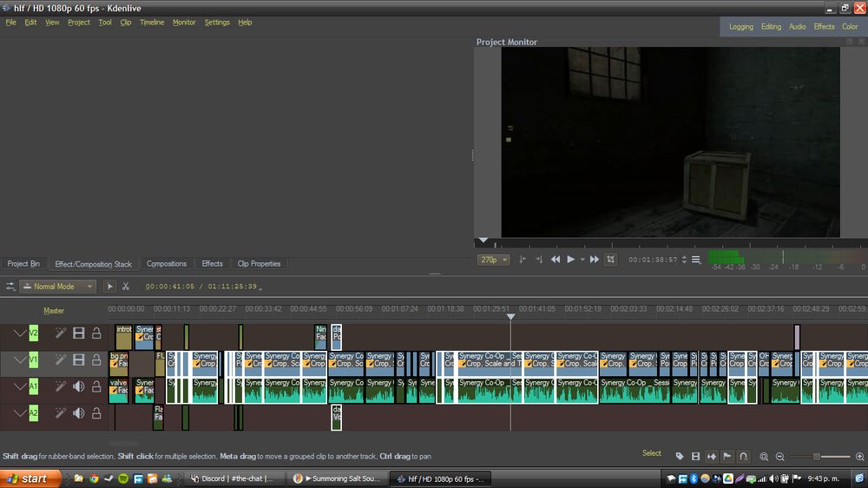
Task: Rewind playback in Project Monitor
Action: (x=556, y=260)
